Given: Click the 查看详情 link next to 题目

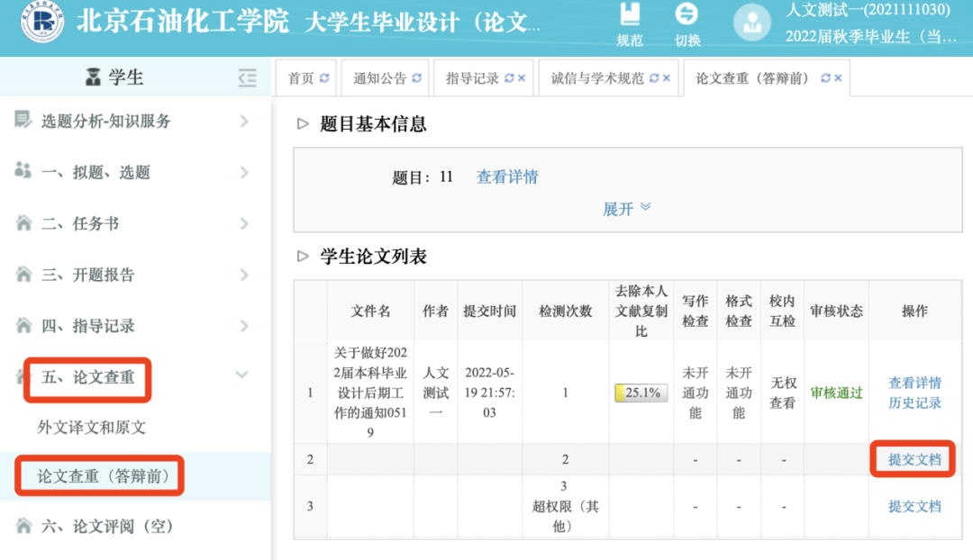Looking at the screenshot, I should [507, 177].
